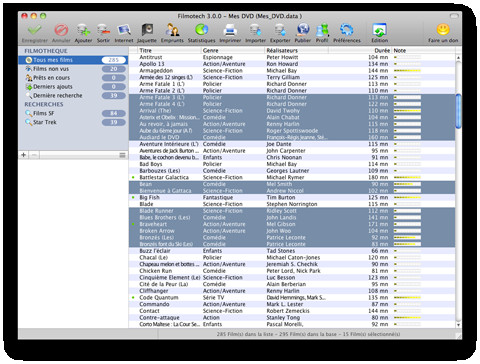Open the sidebar list options menu
This screenshot has width=480, height=364.
click(x=122, y=155)
